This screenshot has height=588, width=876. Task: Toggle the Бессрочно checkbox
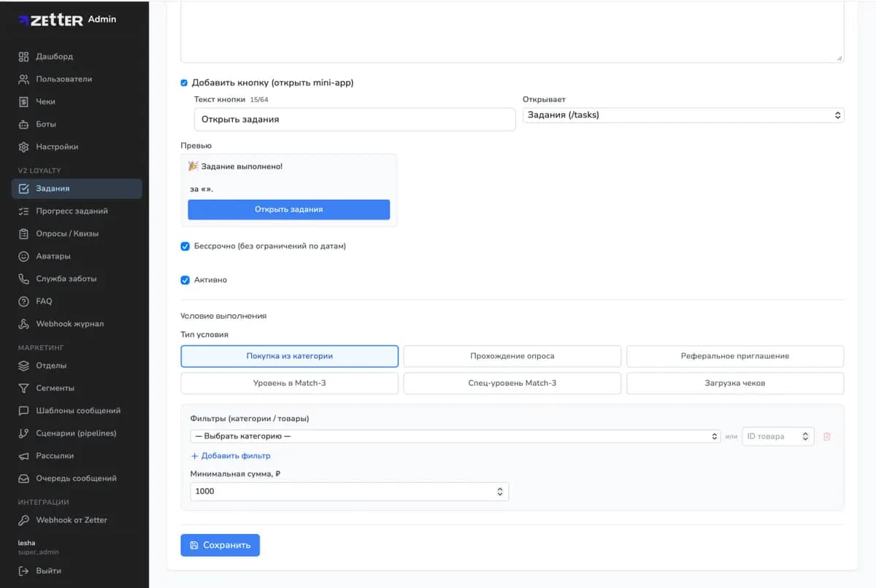coord(185,247)
